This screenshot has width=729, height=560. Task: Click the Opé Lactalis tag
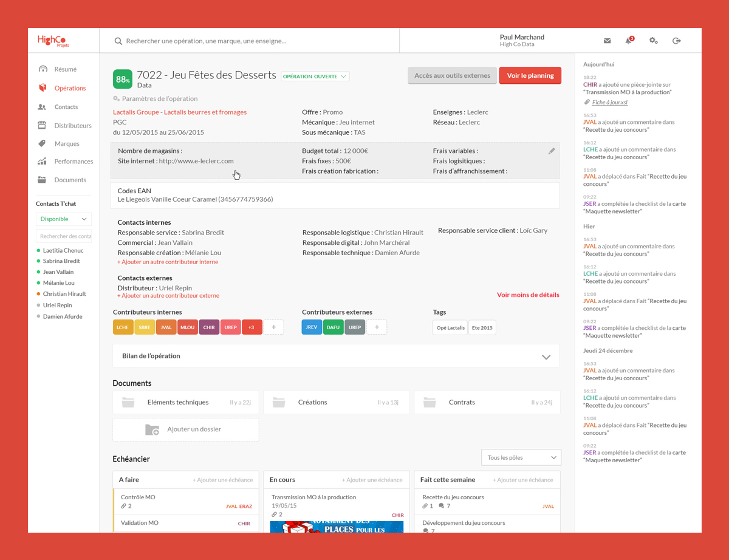coord(450,327)
